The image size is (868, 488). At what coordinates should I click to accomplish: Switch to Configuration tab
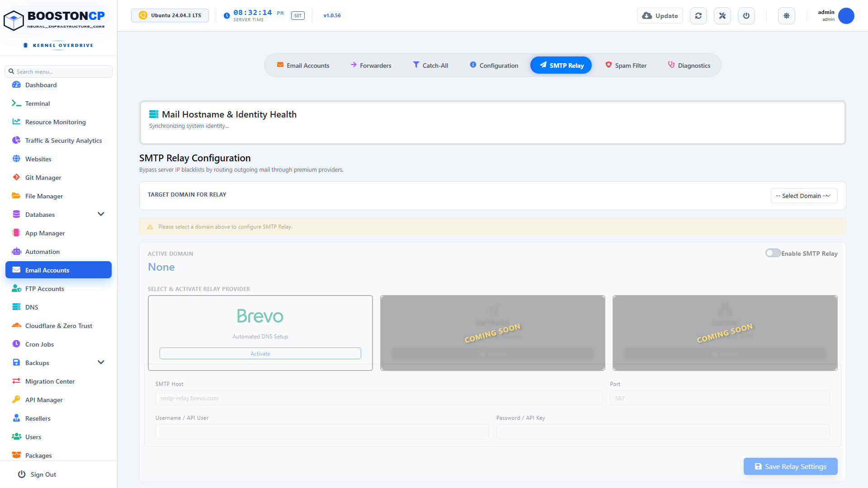(494, 66)
